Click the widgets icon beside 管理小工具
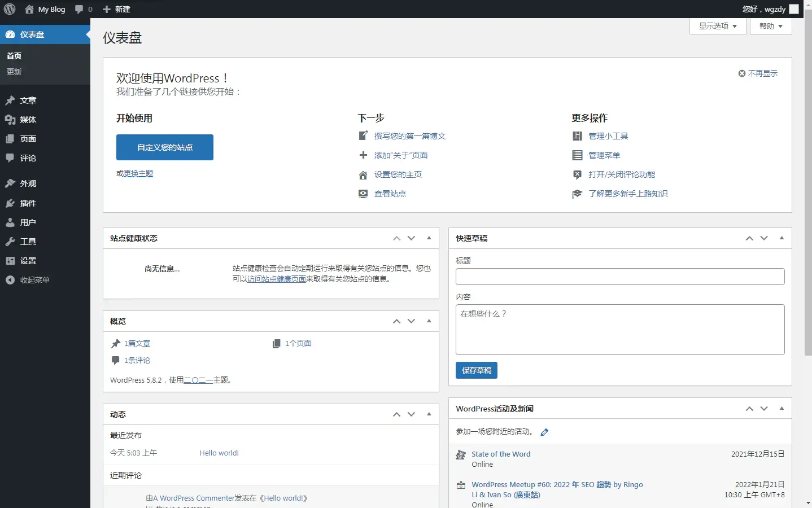 (x=577, y=135)
